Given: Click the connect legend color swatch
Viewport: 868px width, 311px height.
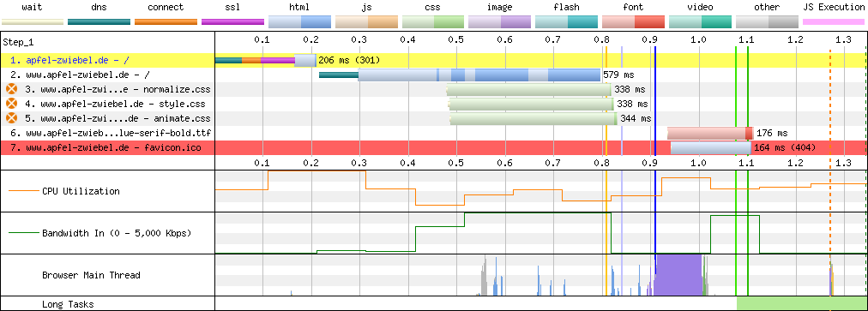Looking at the screenshot, I should (166, 22).
